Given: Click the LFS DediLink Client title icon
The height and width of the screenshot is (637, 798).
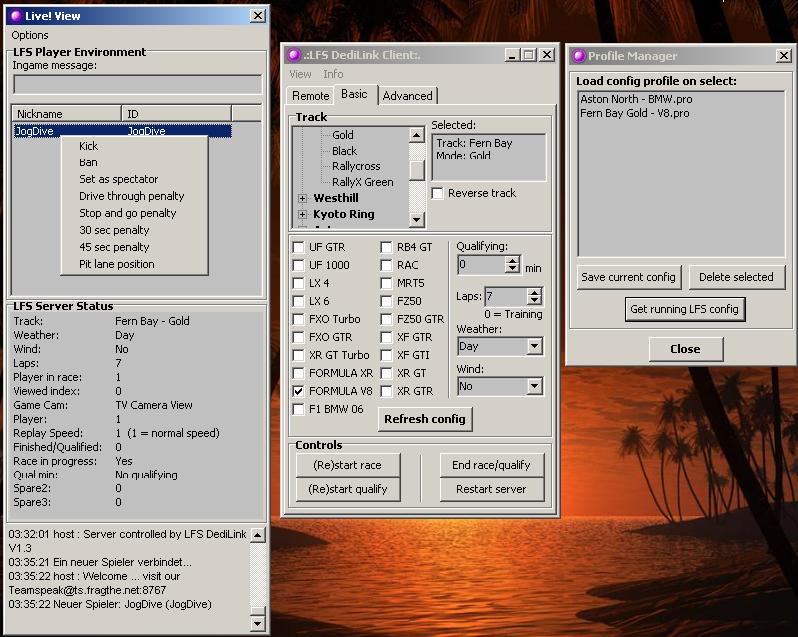Looking at the screenshot, I should pyautogui.click(x=294, y=54).
